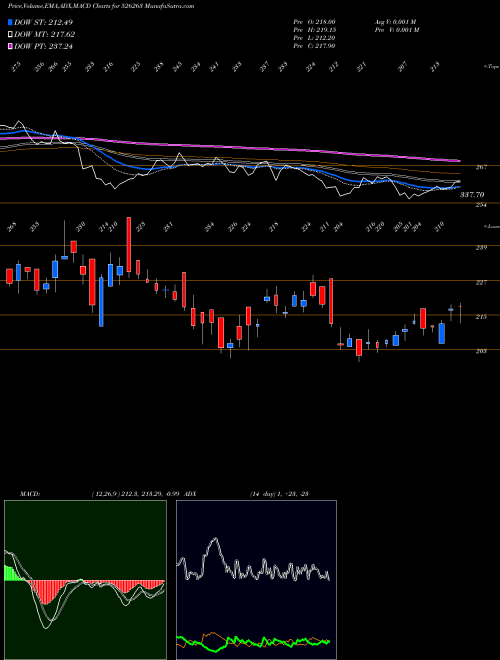
Task: Click the 239 price axis label
Action: 481,248
